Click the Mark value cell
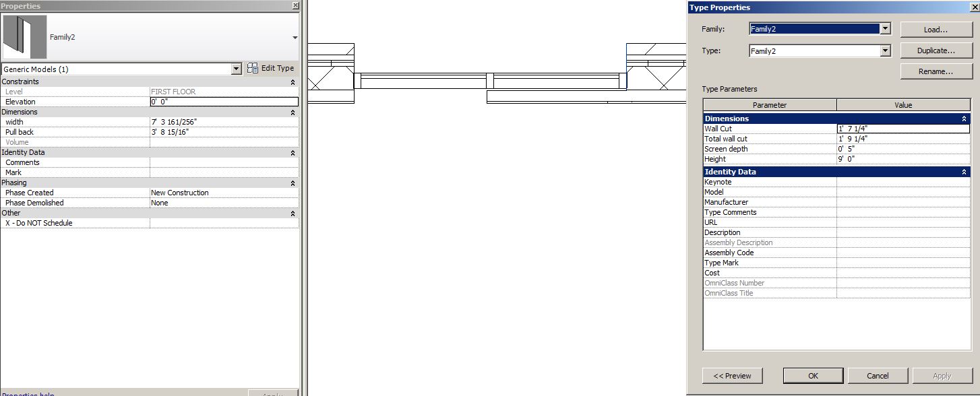Viewport: 980px width, 396px height. [224, 172]
